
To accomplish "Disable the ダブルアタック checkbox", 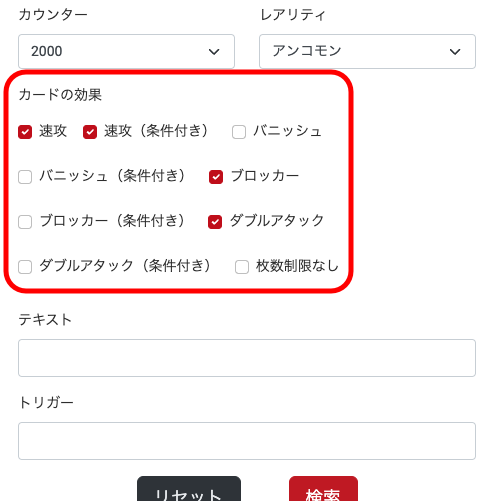I will [215, 222].
